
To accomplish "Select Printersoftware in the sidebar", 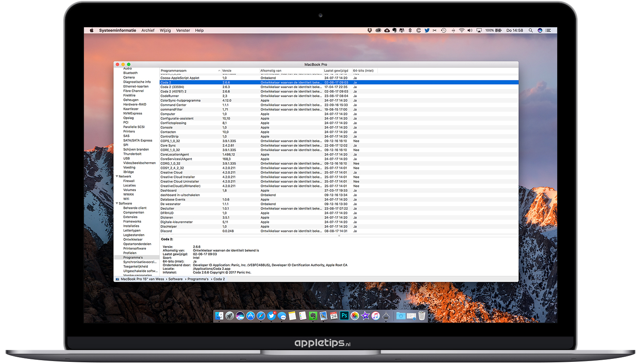I will coord(135,249).
